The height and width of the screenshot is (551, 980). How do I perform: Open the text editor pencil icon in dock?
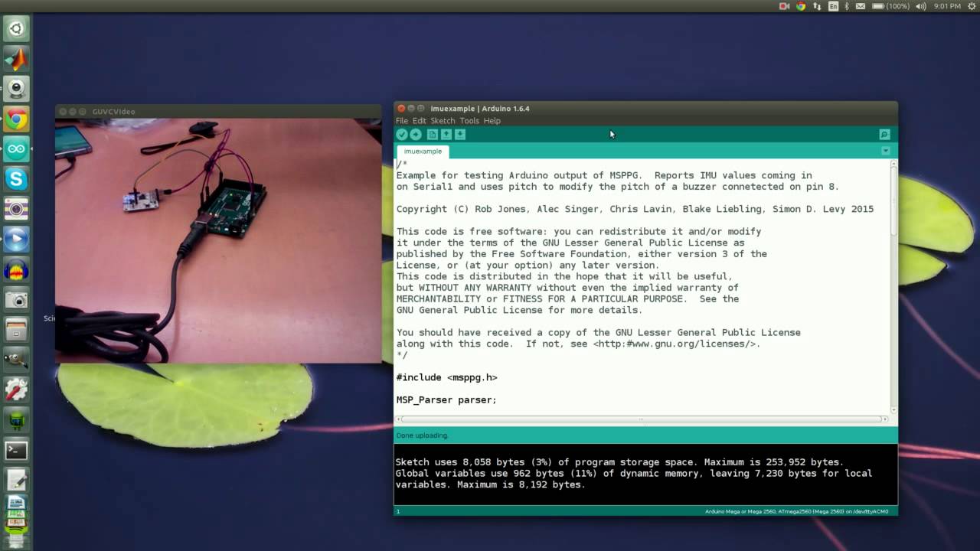pos(16,480)
